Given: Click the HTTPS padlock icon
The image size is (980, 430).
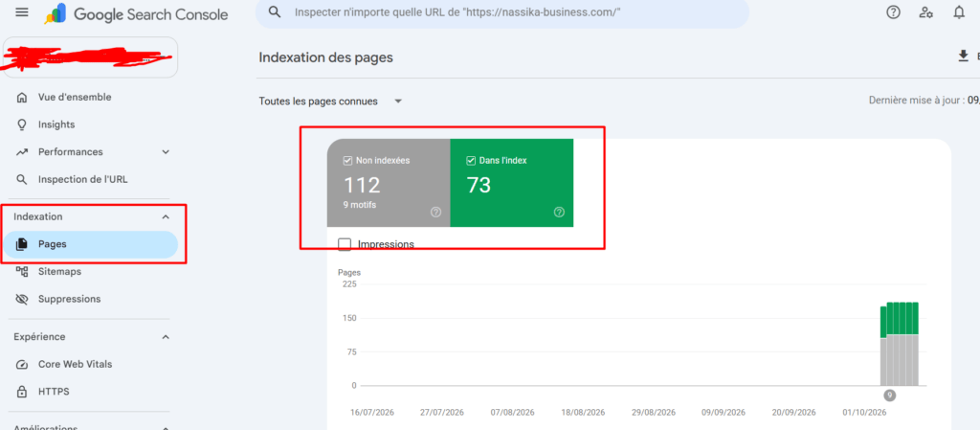Looking at the screenshot, I should [x=22, y=392].
